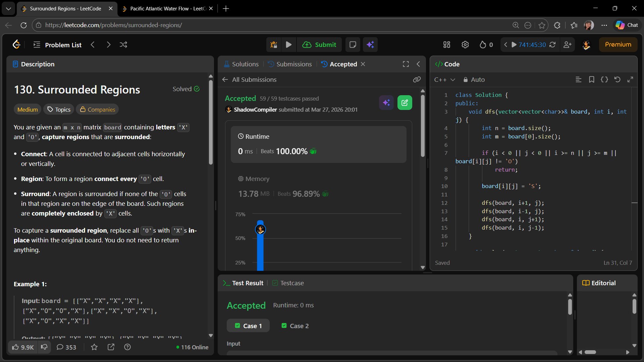Open layout grid icon in top bar

point(446,45)
